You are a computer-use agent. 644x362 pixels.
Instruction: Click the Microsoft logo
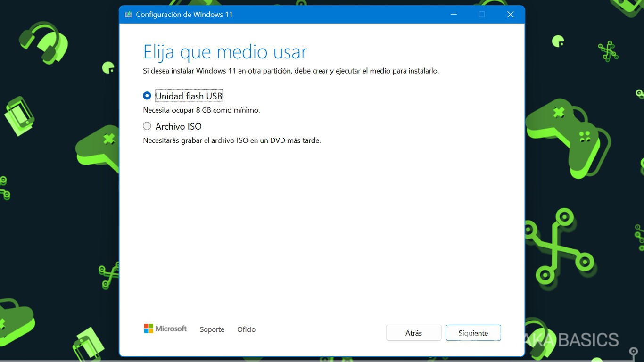pos(165,329)
